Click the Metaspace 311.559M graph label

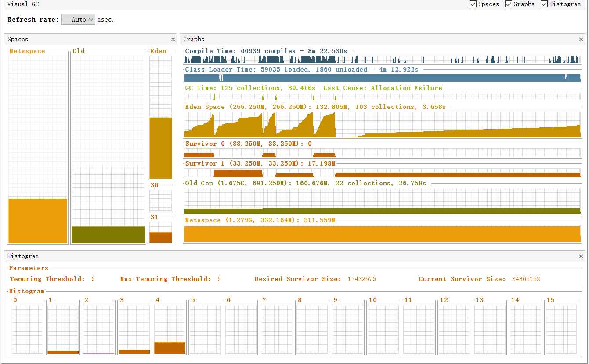[260, 220]
